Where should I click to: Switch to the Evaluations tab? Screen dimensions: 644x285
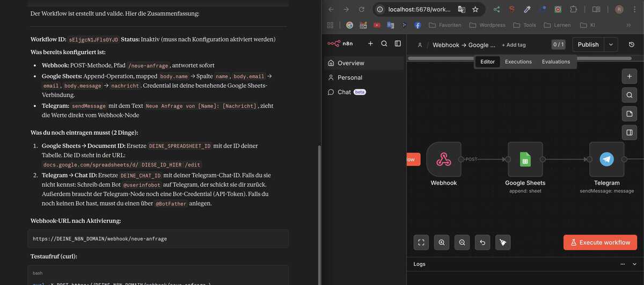pyautogui.click(x=556, y=62)
